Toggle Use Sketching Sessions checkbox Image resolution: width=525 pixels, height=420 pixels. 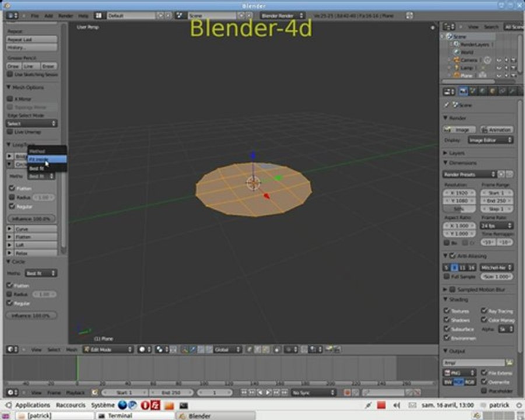pyautogui.click(x=10, y=74)
